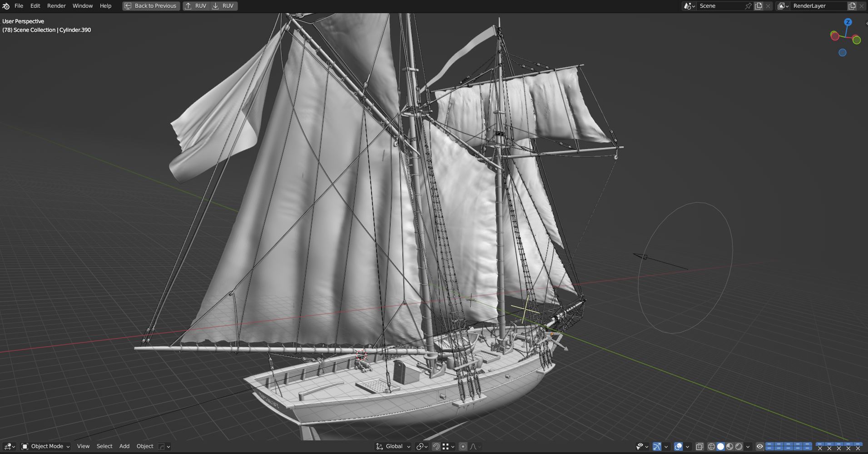The image size is (868, 454).
Task: Toggle snapping magnet in the header
Action: point(436,446)
